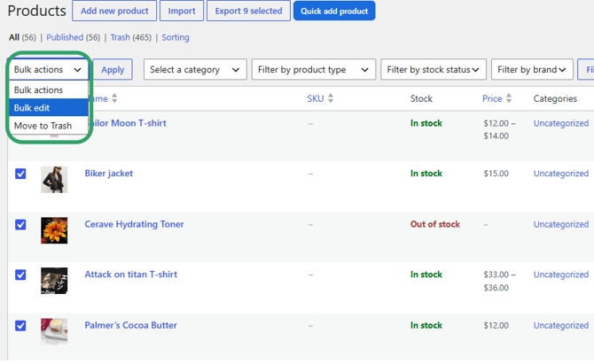Click Out of stock status text

click(x=435, y=224)
